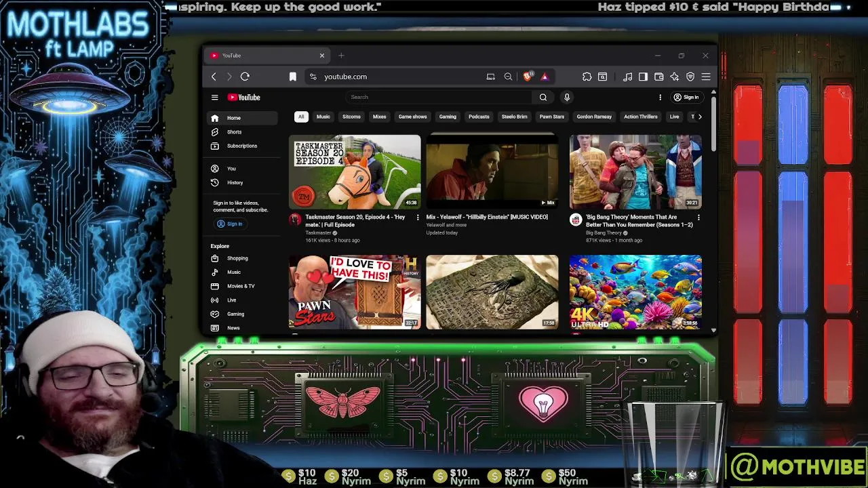
Task: Open History in the sidebar
Action: click(241, 182)
